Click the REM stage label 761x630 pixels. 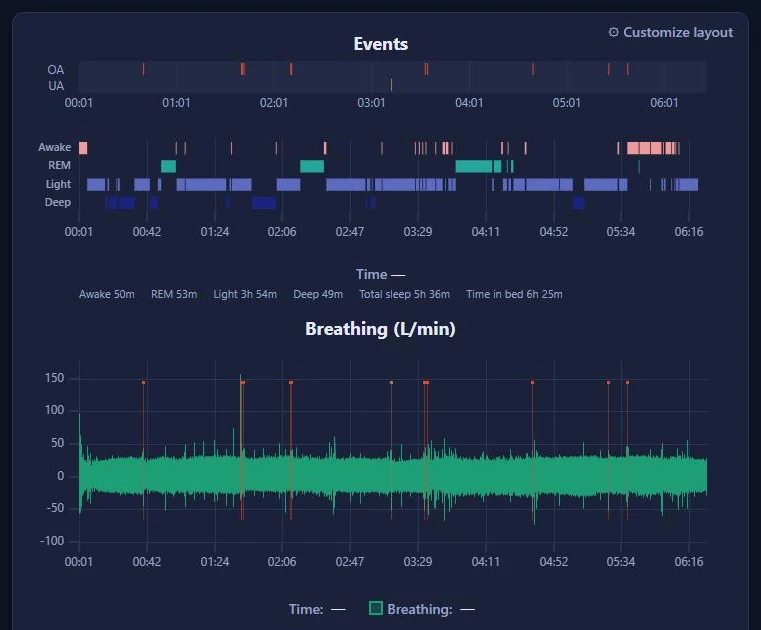59,166
